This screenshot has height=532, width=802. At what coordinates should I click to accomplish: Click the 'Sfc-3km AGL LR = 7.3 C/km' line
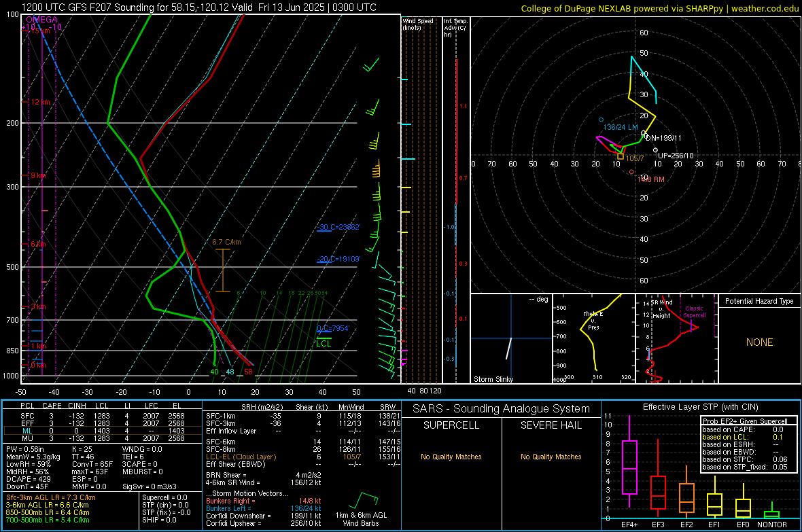tap(51, 498)
